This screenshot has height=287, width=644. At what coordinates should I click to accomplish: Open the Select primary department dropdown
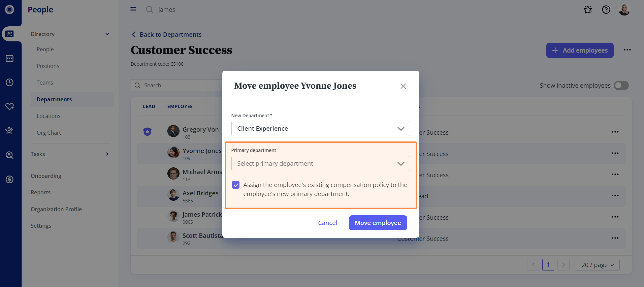pos(320,164)
